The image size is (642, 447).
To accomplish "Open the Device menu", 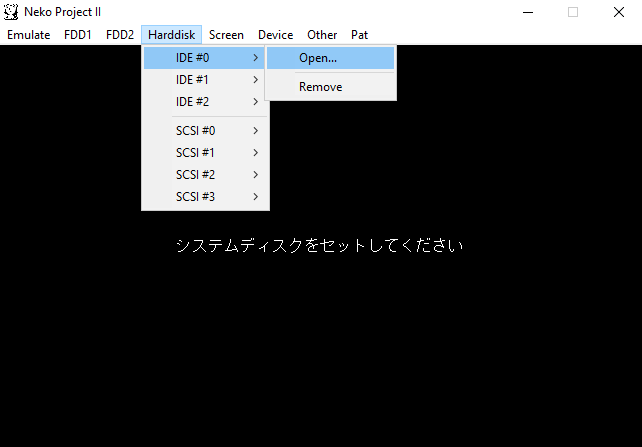I will pyautogui.click(x=276, y=35).
